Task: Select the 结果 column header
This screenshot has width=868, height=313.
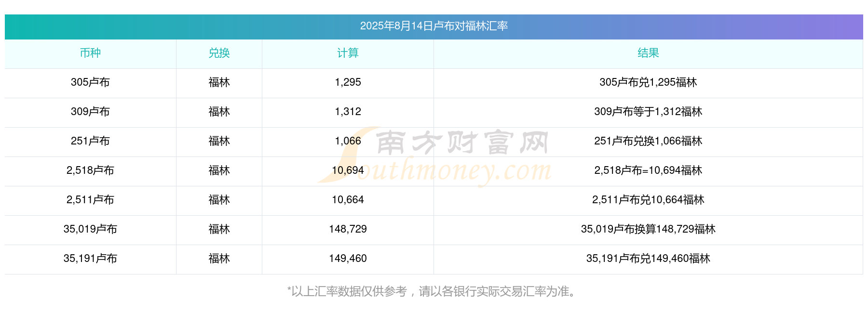Action: 648,53
